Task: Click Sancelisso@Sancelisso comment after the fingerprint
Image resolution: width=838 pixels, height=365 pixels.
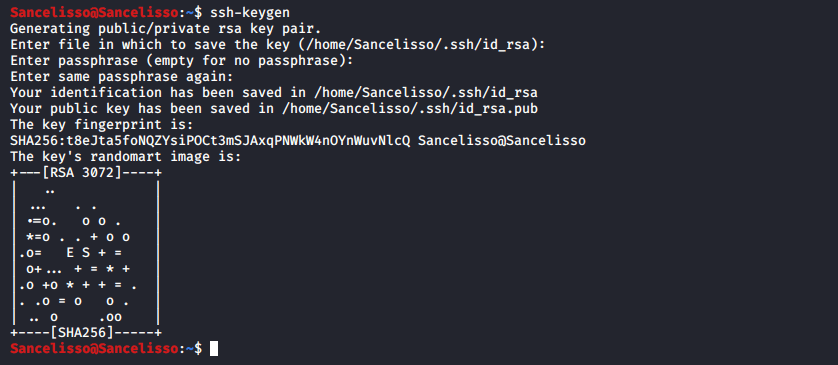Action: (x=502, y=141)
